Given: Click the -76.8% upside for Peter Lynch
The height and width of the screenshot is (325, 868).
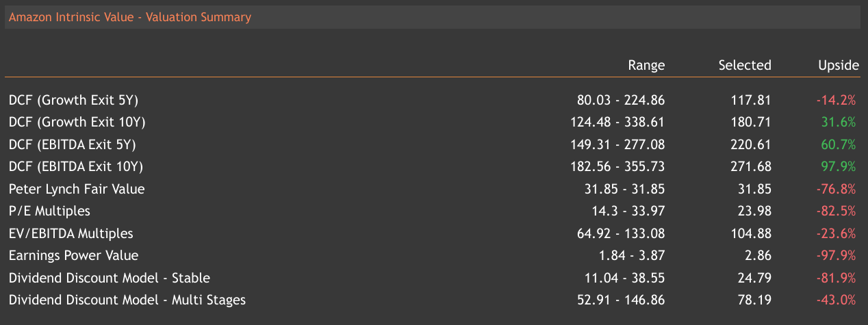Looking at the screenshot, I should [x=836, y=189].
